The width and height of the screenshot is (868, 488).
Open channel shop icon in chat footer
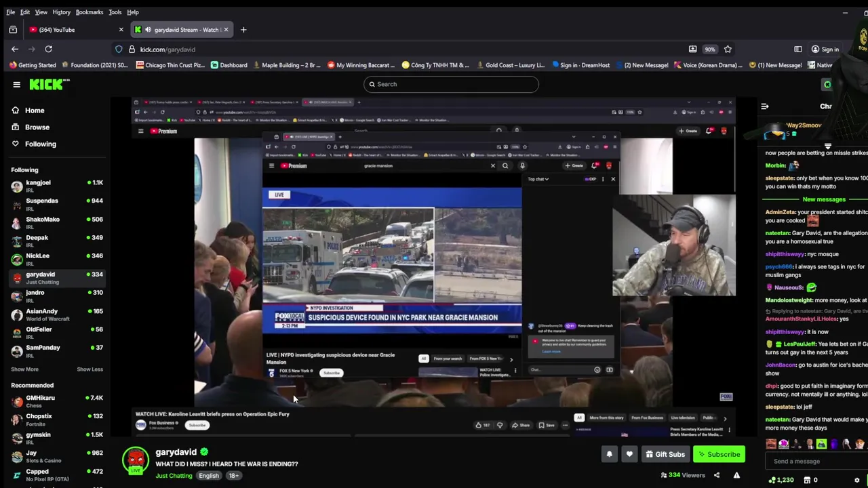806,480
